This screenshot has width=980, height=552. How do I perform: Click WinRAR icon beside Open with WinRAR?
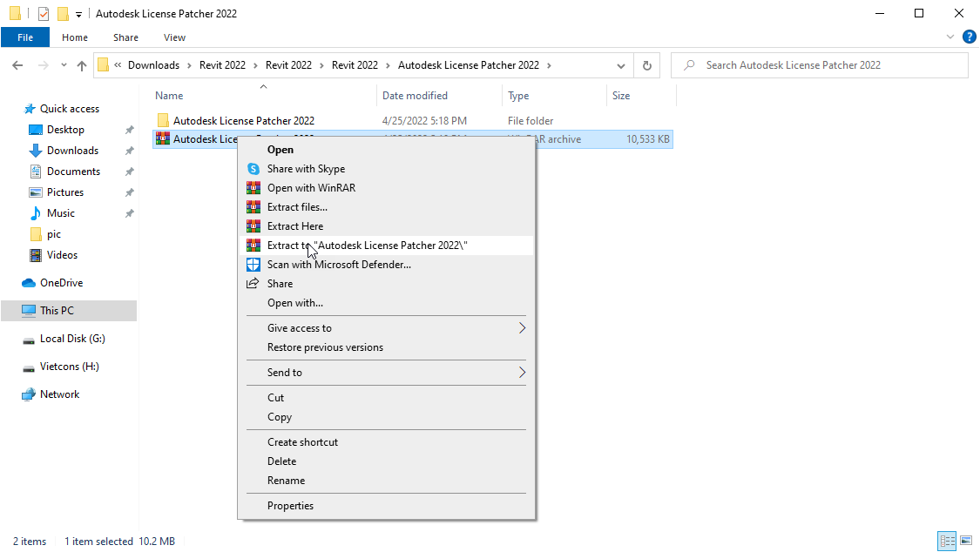point(253,188)
